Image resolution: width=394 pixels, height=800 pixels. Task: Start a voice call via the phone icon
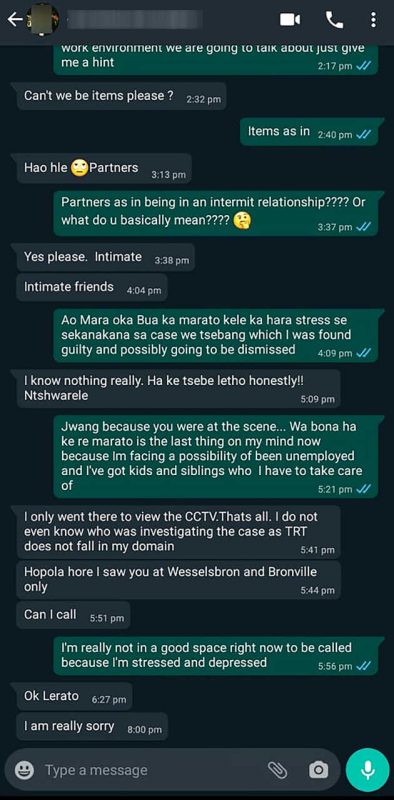click(x=335, y=20)
